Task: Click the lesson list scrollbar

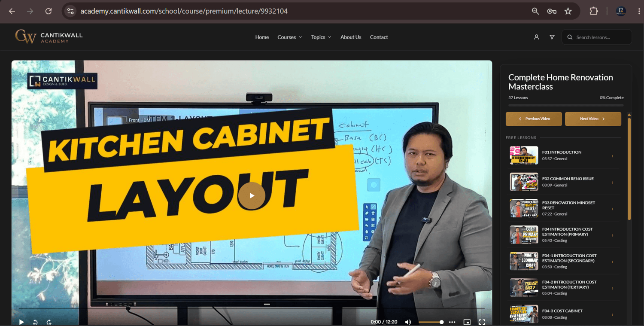Action: click(x=629, y=169)
